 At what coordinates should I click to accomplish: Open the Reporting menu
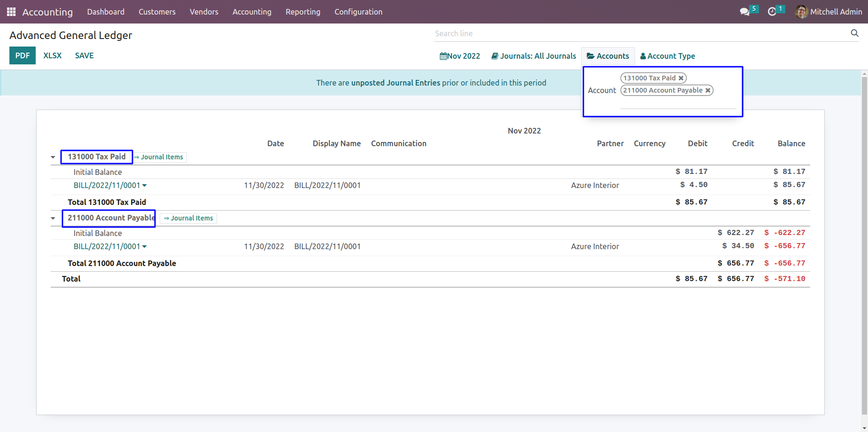(x=303, y=12)
